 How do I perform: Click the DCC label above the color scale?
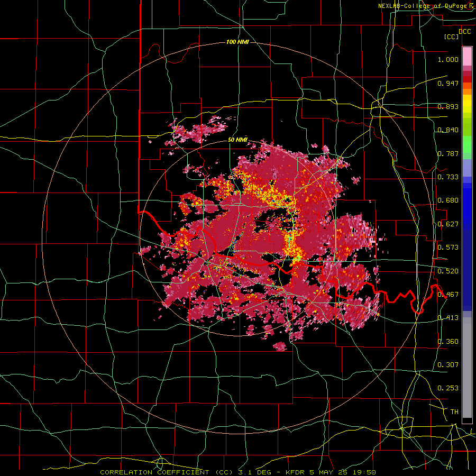[464, 32]
